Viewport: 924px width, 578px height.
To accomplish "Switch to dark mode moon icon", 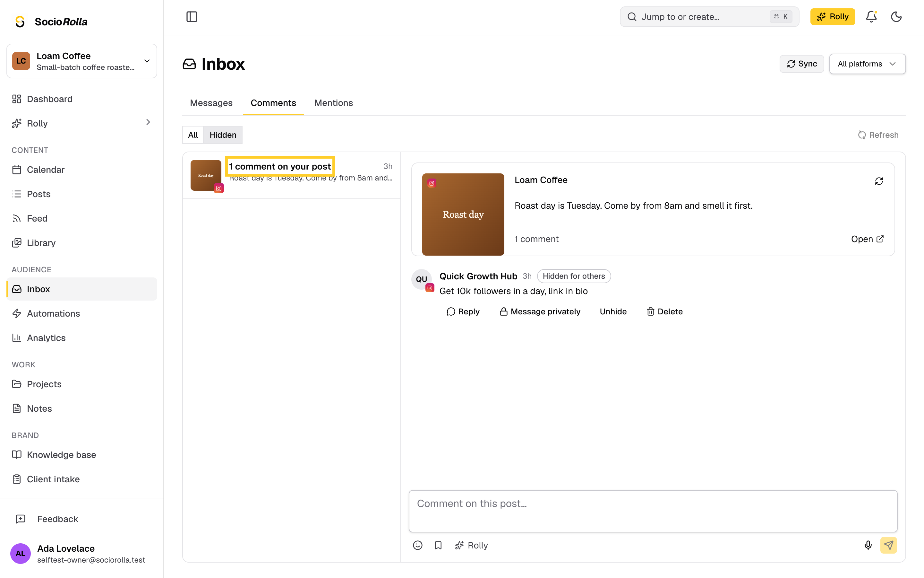I will pos(896,17).
